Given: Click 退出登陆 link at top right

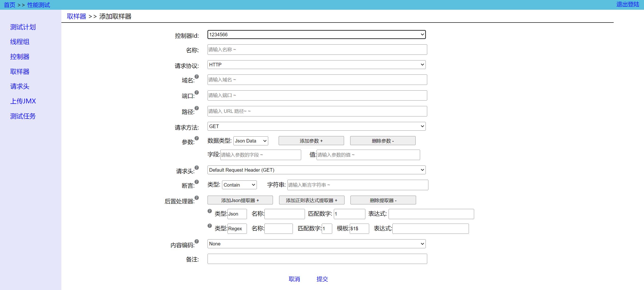Looking at the screenshot, I should [627, 5].
